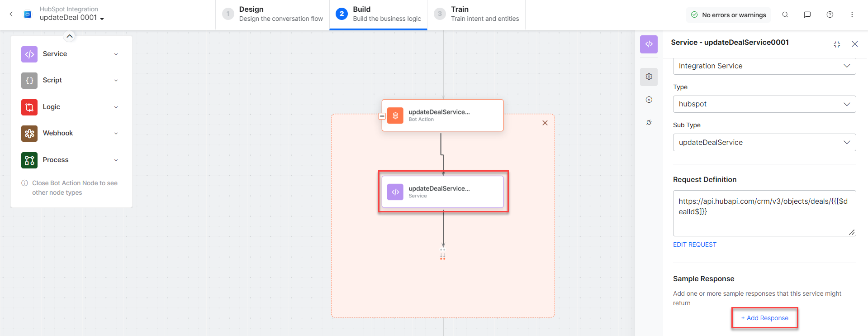Collapse the node palette with up chevron
This screenshot has width=868, height=336.
tap(69, 36)
